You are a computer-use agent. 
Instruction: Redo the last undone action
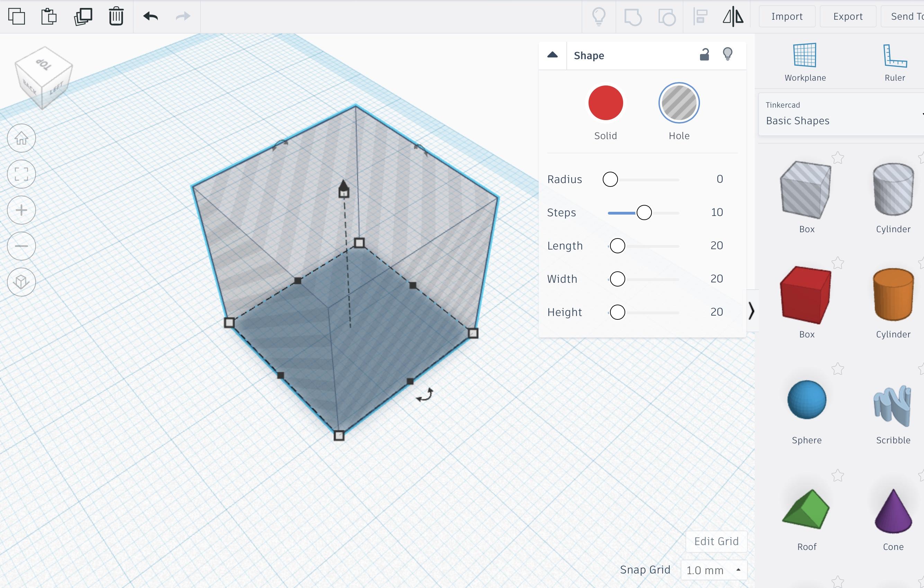183,16
